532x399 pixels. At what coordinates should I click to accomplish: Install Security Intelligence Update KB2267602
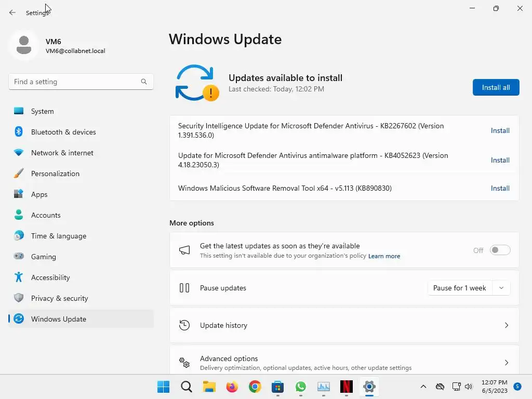point(500,130)
